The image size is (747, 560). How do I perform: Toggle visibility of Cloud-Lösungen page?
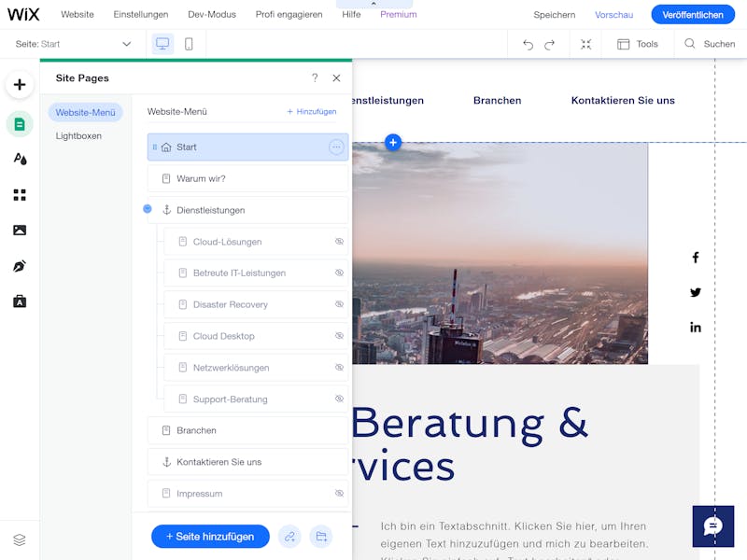tap(339, 242)
